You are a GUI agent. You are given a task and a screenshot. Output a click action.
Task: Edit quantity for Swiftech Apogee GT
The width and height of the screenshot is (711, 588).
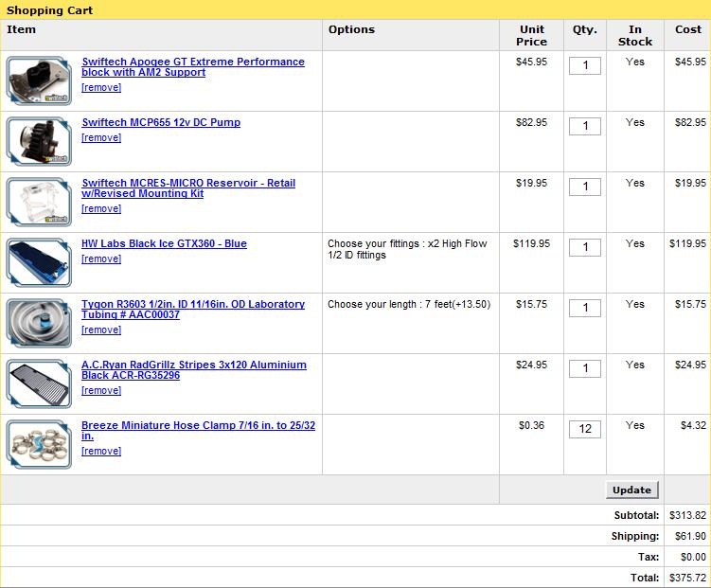(x=585, y=65)
